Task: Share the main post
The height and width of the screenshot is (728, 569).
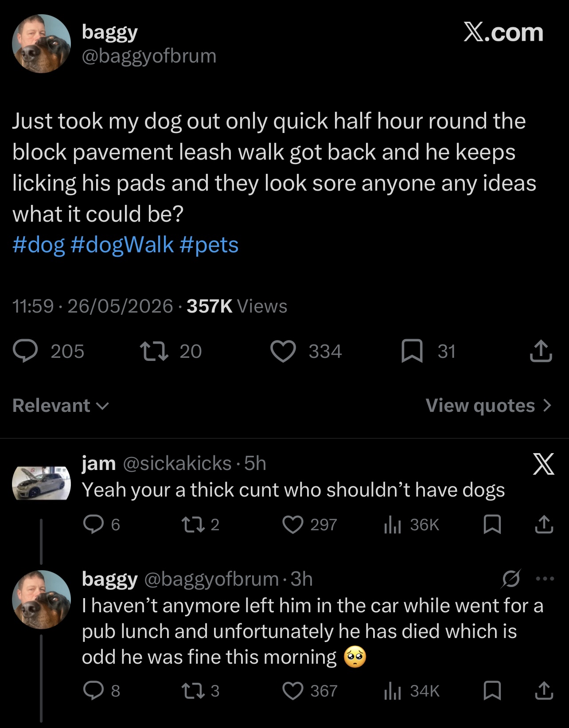Action: coord(541,351)
